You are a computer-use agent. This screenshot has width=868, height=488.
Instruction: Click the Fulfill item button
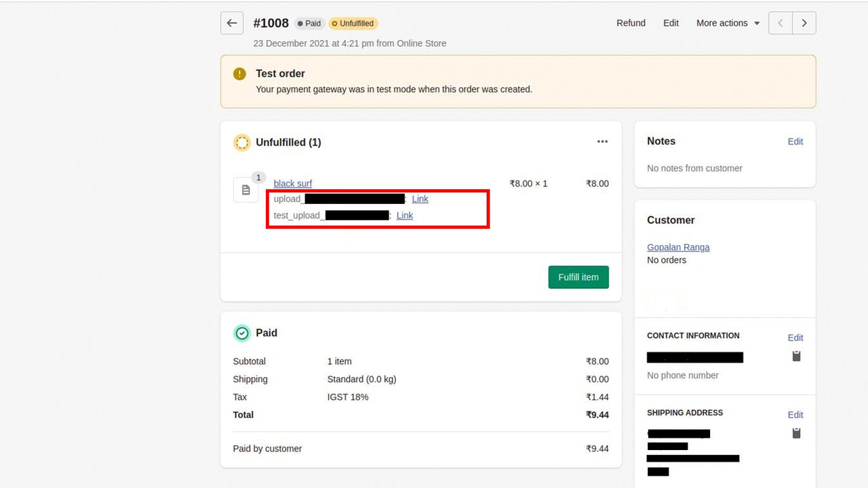coord(578,277)
